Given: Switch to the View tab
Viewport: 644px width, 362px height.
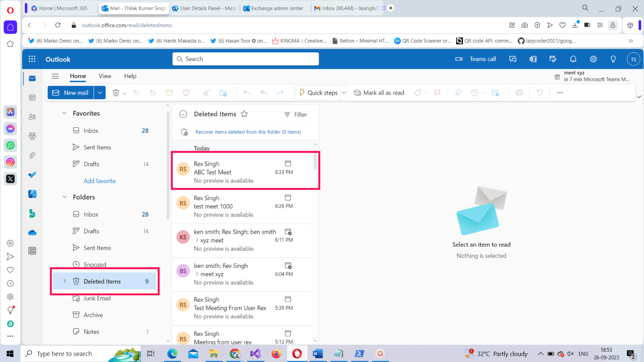Looking at the screenshot, I should 105,76.
